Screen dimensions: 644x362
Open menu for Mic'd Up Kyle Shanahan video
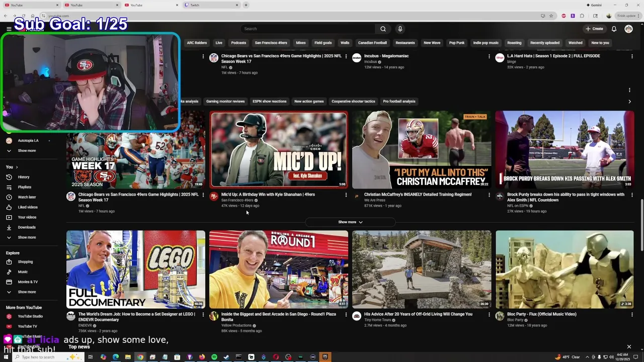click(x=346, y=195)
